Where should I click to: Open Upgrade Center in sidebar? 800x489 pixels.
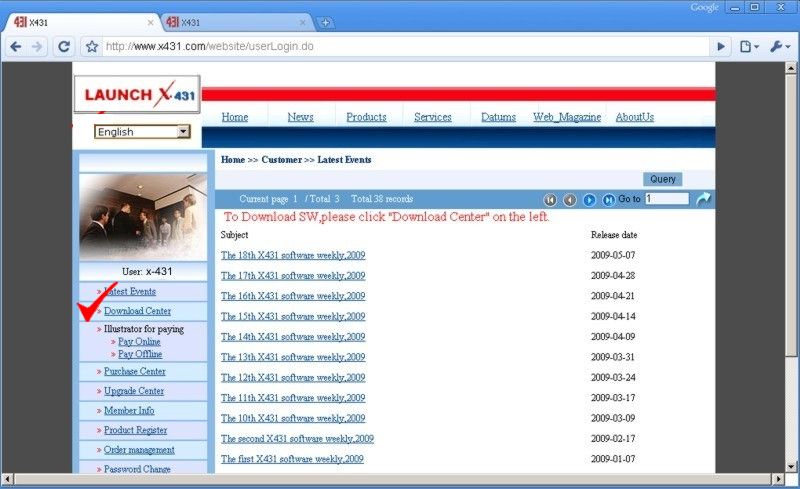[x=134, y=391]
